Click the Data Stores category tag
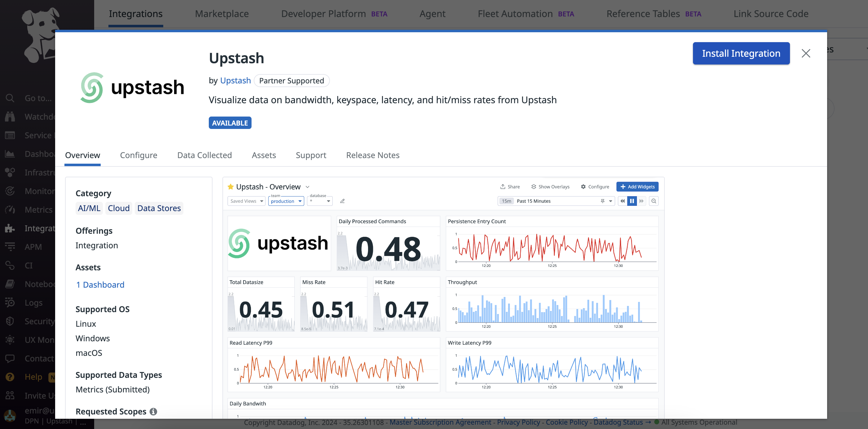868x429 pixels. tap(159, 208)
